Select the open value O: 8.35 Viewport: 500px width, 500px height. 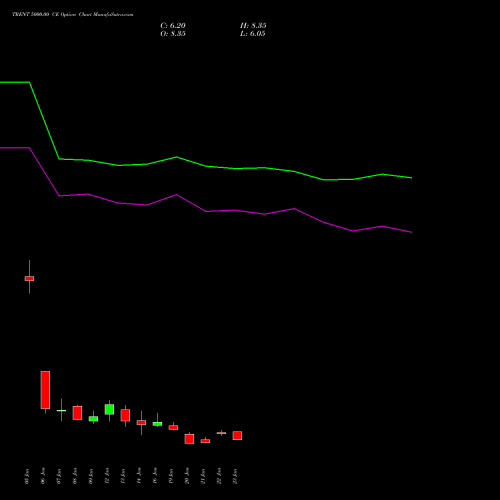pyautogui.click(x=173, y=34)
